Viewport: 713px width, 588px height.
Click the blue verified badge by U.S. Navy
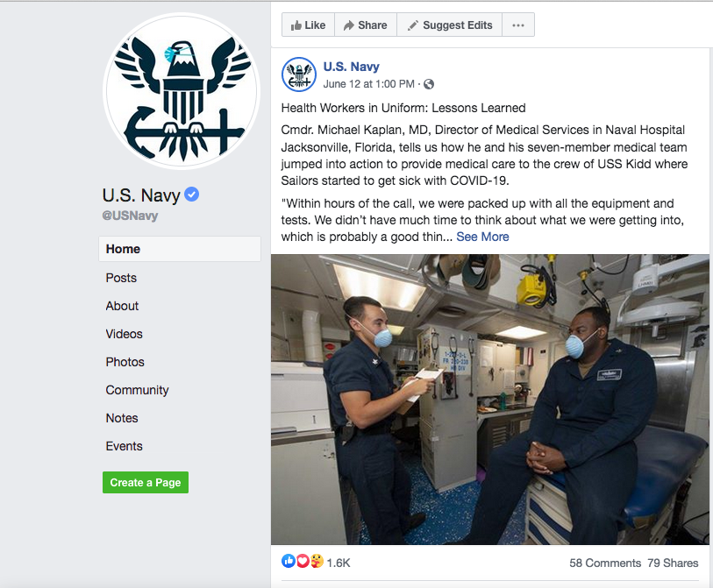(192, 195)
